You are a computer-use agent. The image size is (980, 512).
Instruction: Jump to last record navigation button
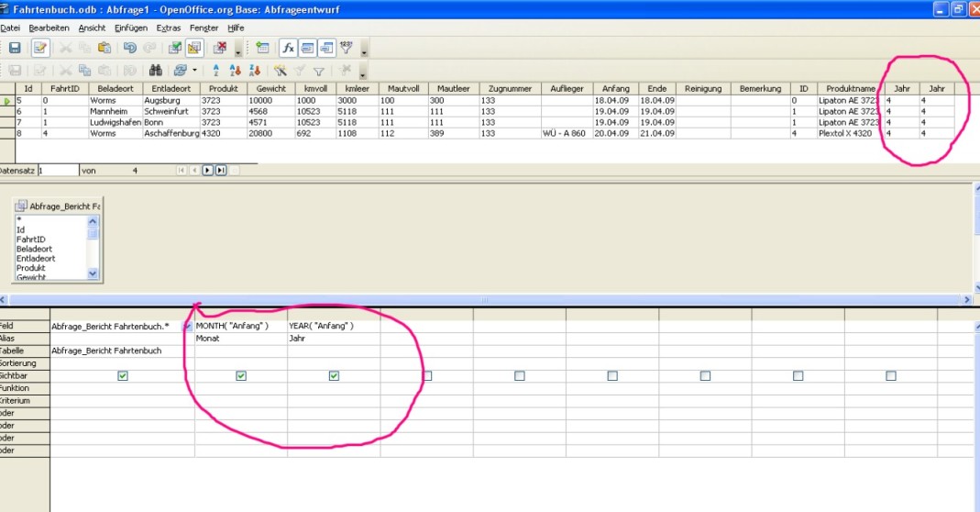(221, 171)
